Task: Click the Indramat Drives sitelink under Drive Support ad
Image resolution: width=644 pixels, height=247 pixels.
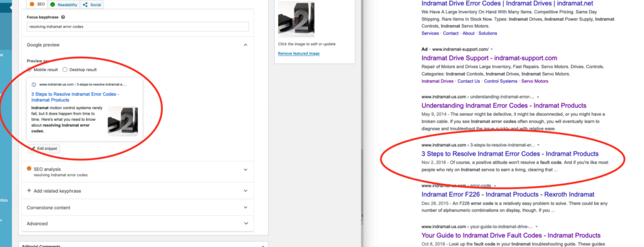Action: click(438, 81)
